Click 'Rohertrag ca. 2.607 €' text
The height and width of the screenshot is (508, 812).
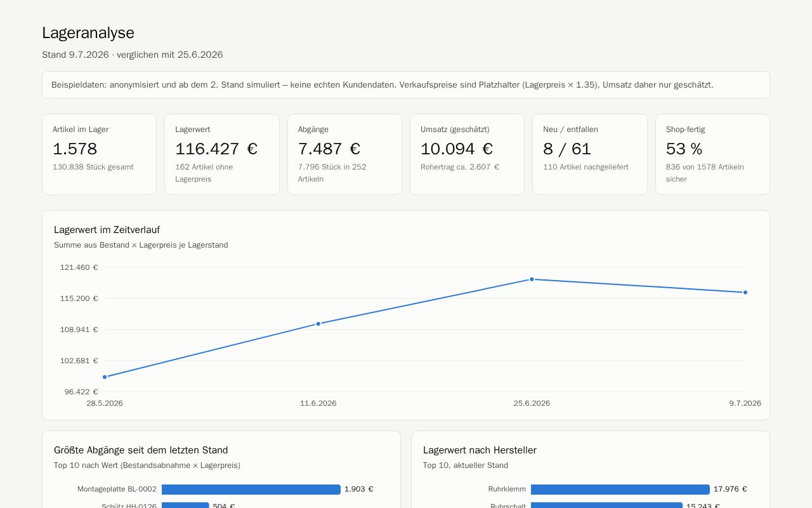460,167
